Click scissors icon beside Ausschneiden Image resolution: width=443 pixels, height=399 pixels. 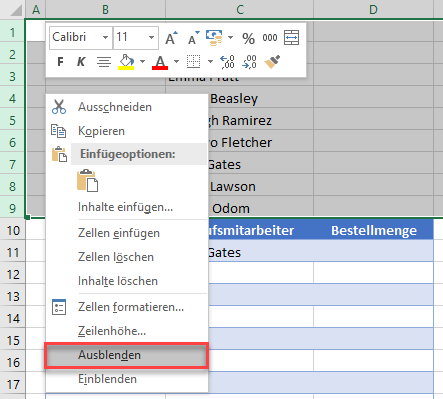[59, 107]
